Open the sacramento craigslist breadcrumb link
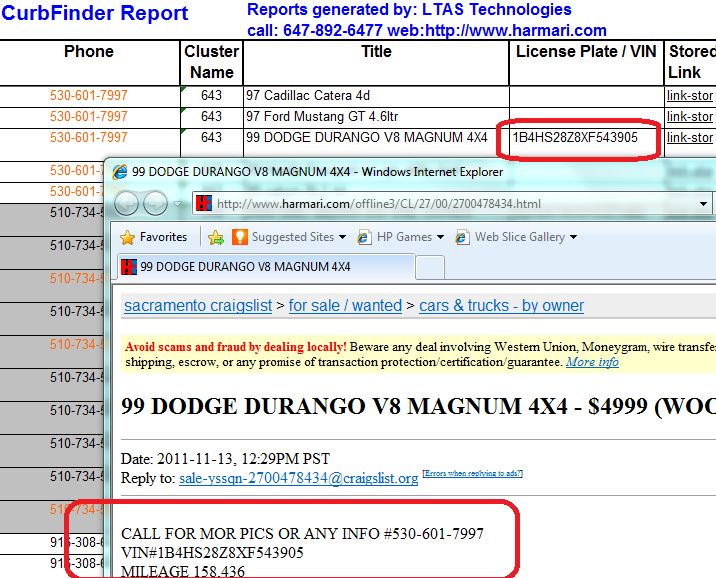This screenshot has height=578, width=716. tap(198, 305)
